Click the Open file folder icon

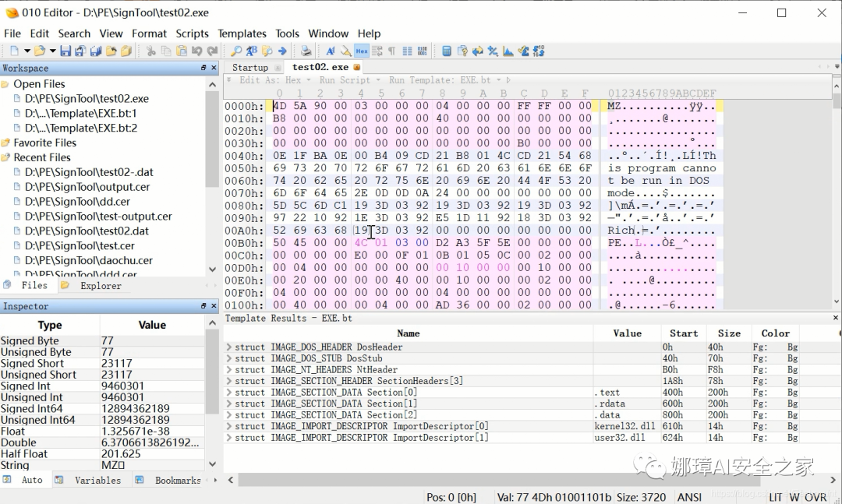[40, 51]
